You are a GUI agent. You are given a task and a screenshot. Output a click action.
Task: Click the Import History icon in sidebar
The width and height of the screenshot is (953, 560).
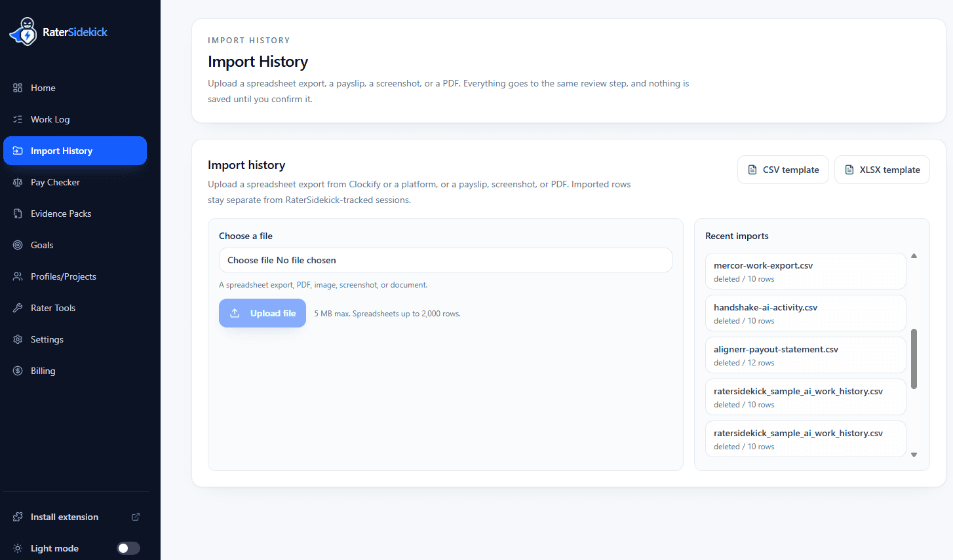[18, 151]
